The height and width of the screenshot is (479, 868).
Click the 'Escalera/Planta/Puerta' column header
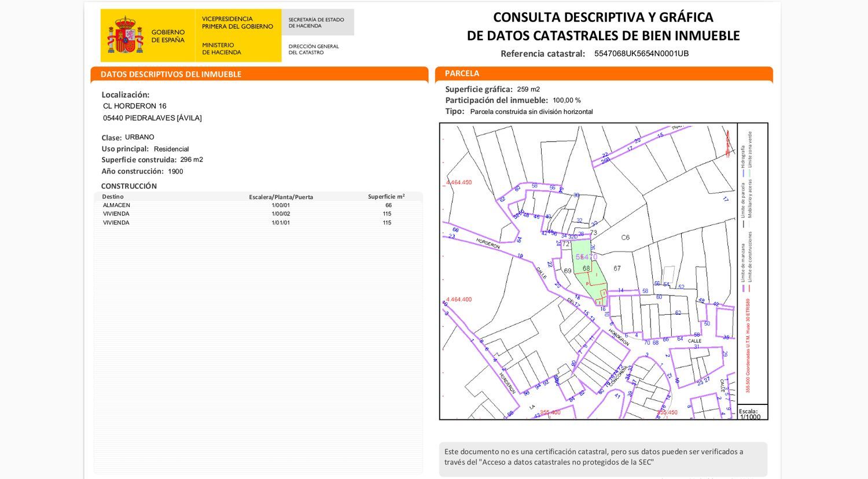pyautogui.click(x=281, y=197)
